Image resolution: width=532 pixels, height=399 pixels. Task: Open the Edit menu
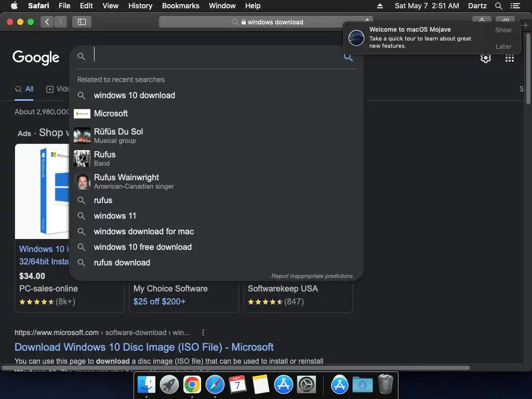[x=86, y=6]
